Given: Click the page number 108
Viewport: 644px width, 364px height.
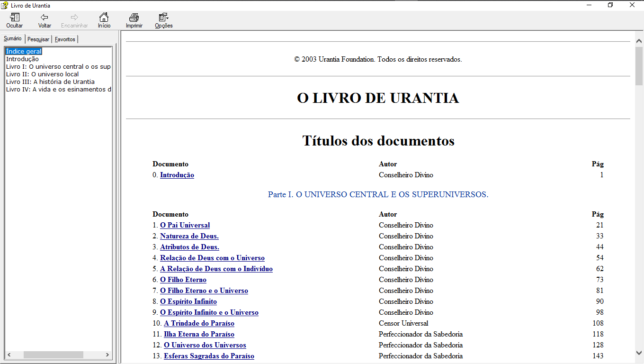Looking at the screenshot, I should 598,323.
